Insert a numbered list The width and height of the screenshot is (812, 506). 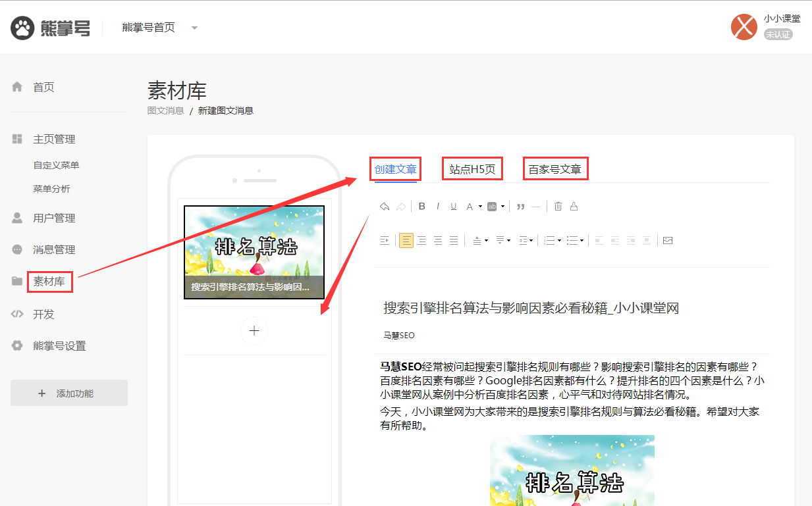pyautogui.click(x=549, y=240)
